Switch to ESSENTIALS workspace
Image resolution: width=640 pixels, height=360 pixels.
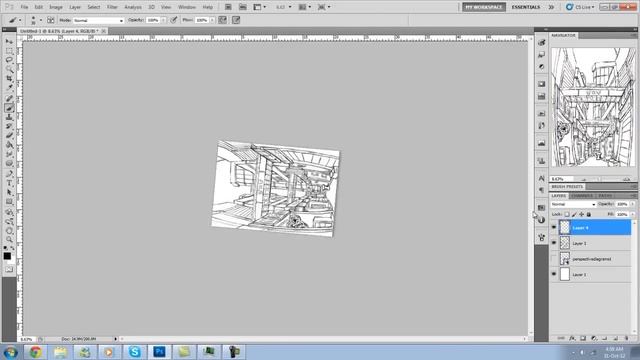point(526,7)
